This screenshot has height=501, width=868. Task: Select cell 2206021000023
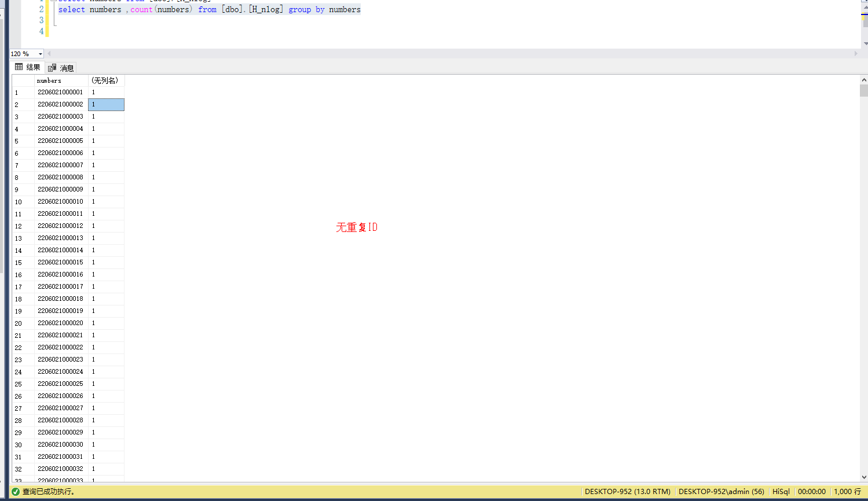[61, 359]
